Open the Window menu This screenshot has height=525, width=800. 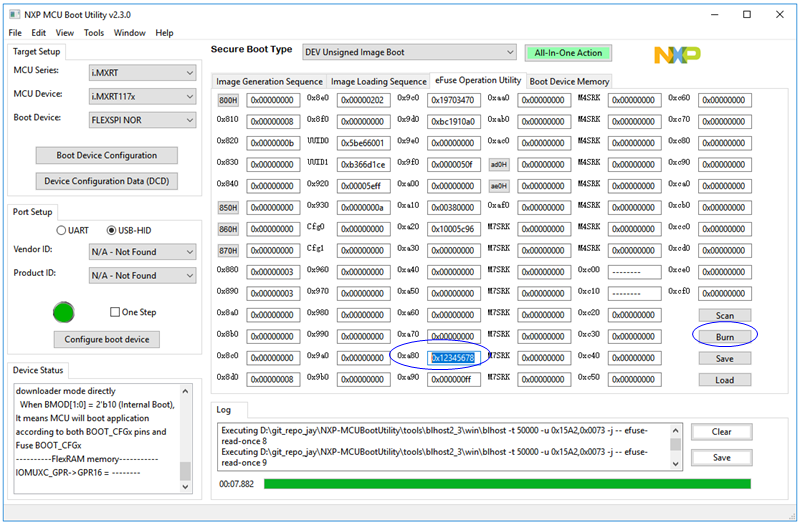pyautogui.click(x=129, y=33)
